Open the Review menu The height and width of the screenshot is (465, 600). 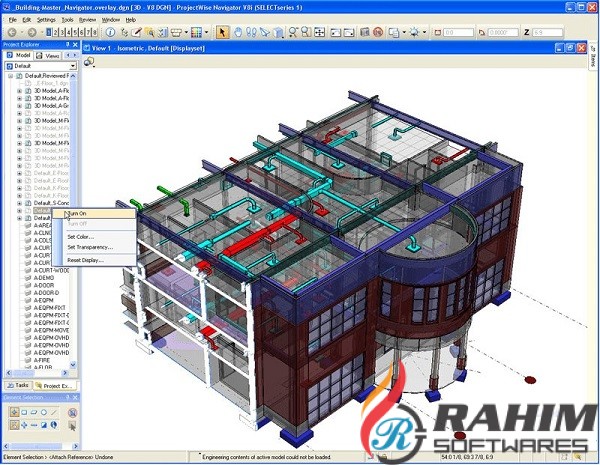tap(87, 20)
